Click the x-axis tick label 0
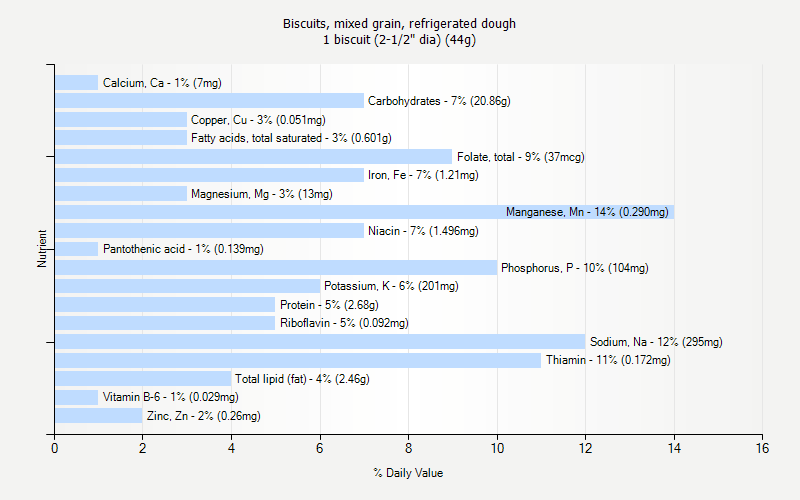 coord(55,448)
